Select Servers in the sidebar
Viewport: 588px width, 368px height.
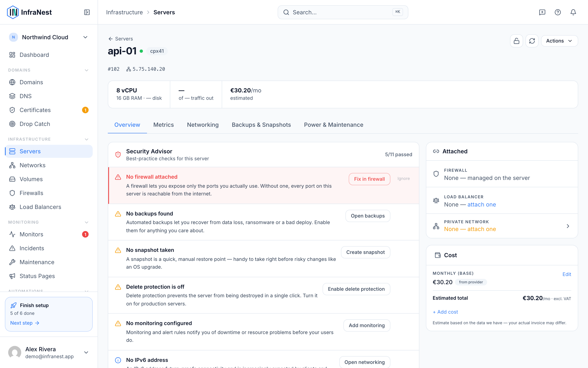[49, 151]
